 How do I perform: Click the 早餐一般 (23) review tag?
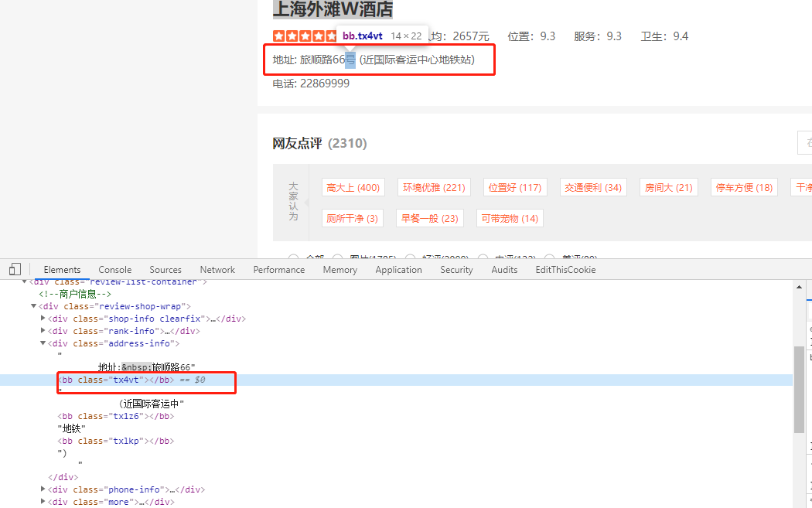(x=430, y=219)
